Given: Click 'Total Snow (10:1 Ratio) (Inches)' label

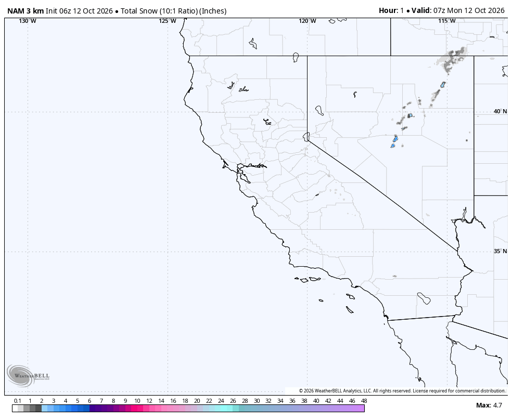Looking at the screenshot, I should click(x=173, y=11).
